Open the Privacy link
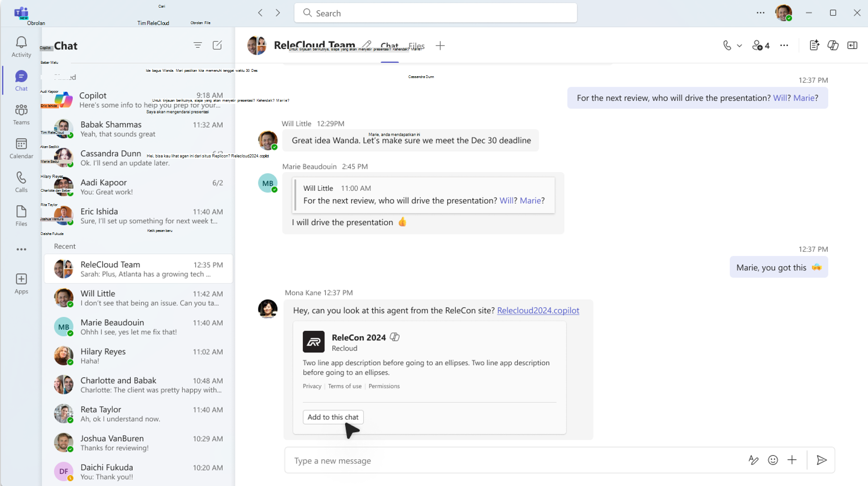The width and height of the screenshot is (868, 486). (x=312, y=386)
